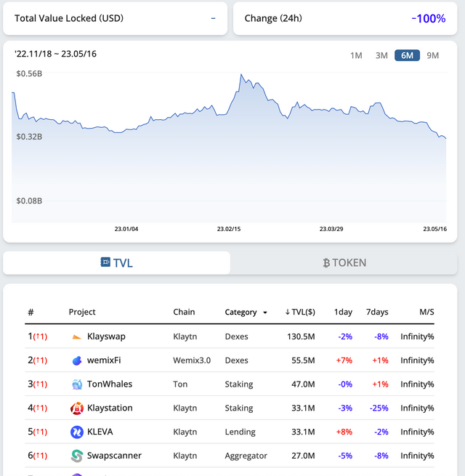Image resolution: width=465 pixels, height=476 pixels.
Task: Click the 1day column header
Action: point(343,312)
